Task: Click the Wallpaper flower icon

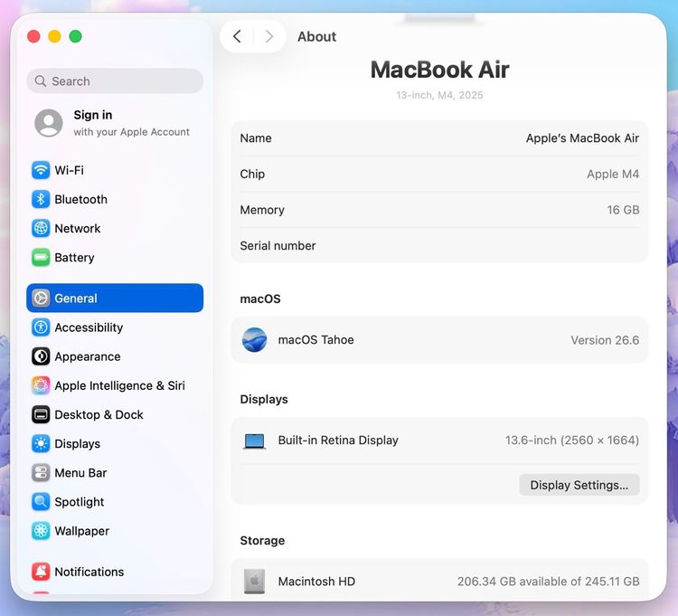Action: 41,531
